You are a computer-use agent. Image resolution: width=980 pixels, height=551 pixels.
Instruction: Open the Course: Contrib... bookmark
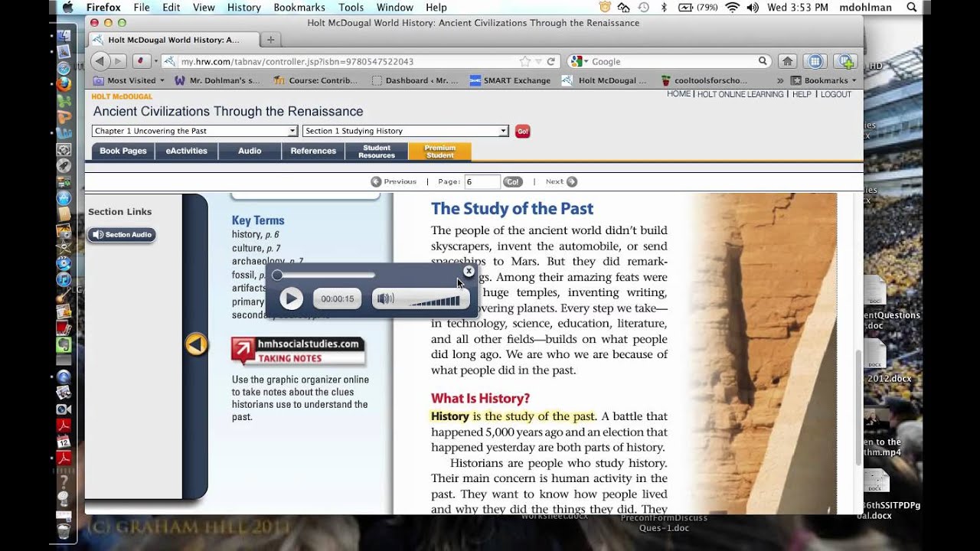tap(315, 80)
